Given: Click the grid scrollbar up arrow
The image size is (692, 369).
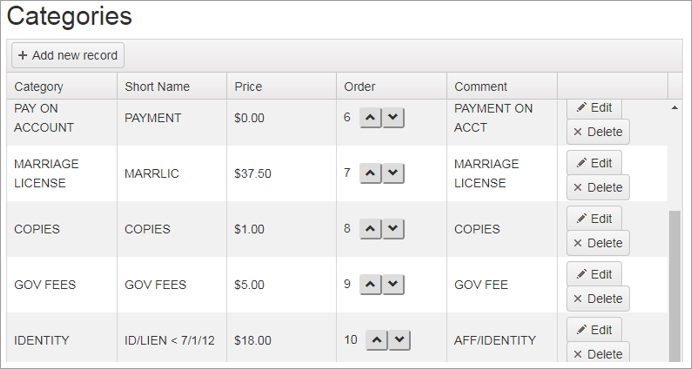Looking at the screenshot, I should [x=674, y=107].
